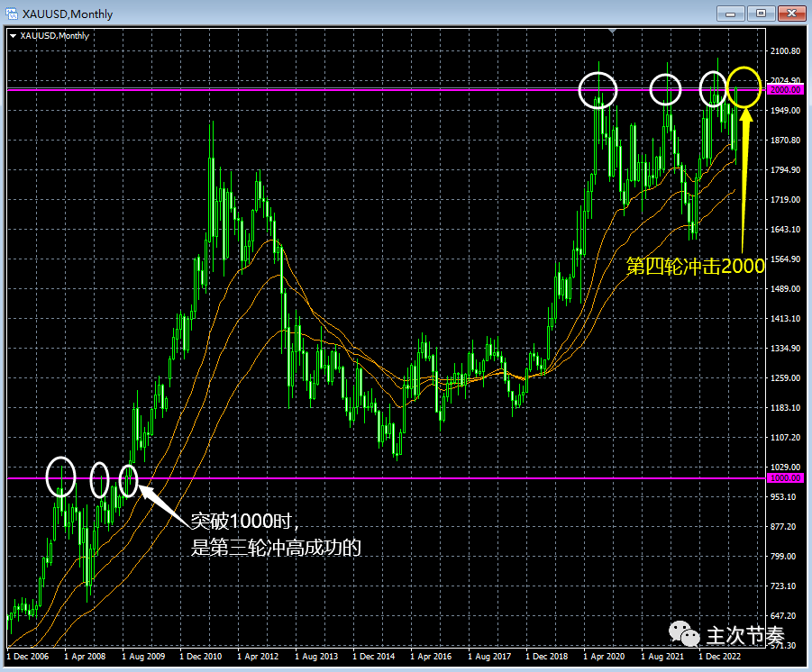Click the WeChat logo watermark
The width and height of the screenshot is (812, 672).
point(687,634)
